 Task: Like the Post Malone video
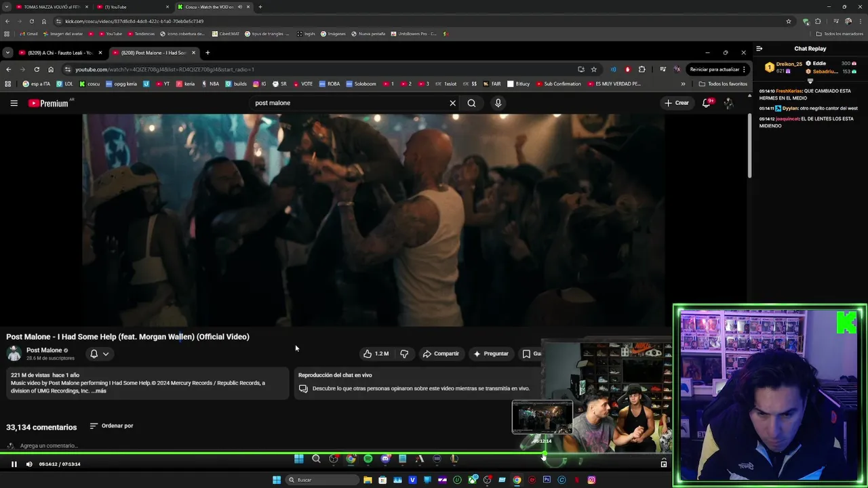[376, 354]
